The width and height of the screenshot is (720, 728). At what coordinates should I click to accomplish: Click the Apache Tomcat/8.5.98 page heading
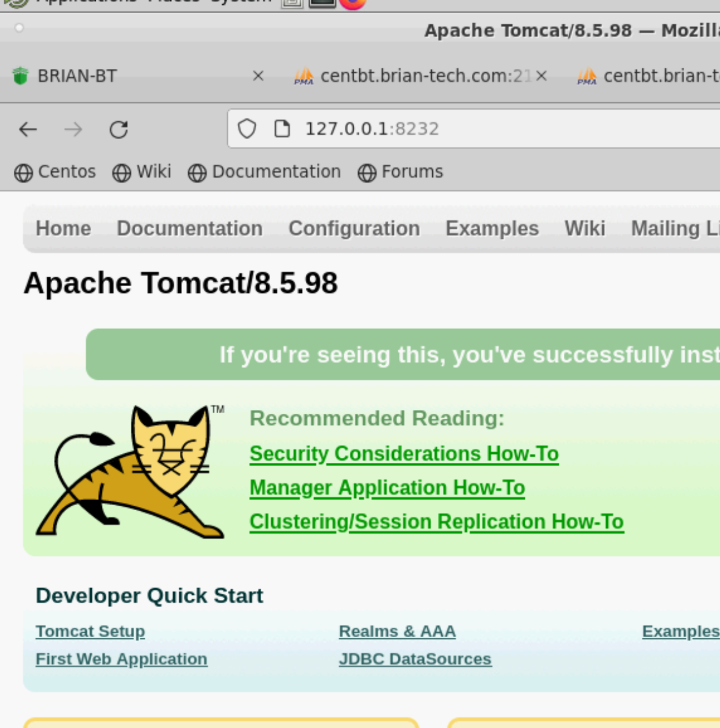point(180,283)
